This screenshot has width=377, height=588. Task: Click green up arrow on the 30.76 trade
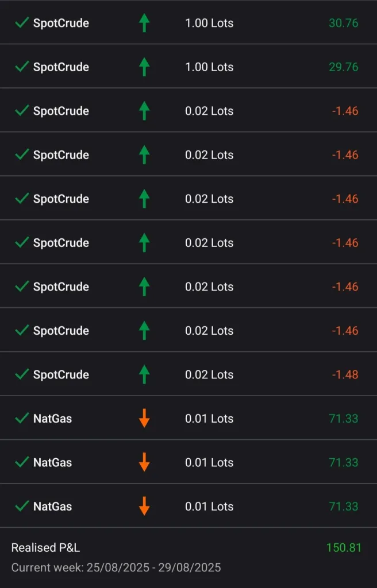[144, 23]
